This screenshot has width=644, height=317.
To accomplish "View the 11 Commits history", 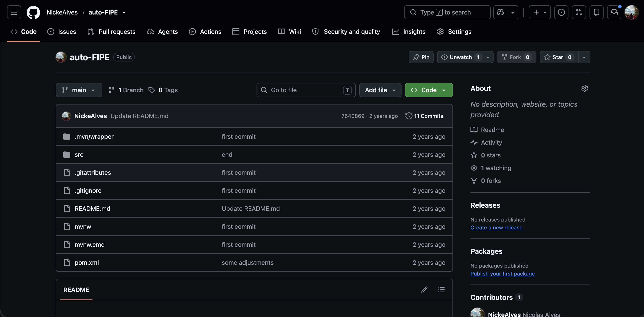I will [x=424, y=116].
